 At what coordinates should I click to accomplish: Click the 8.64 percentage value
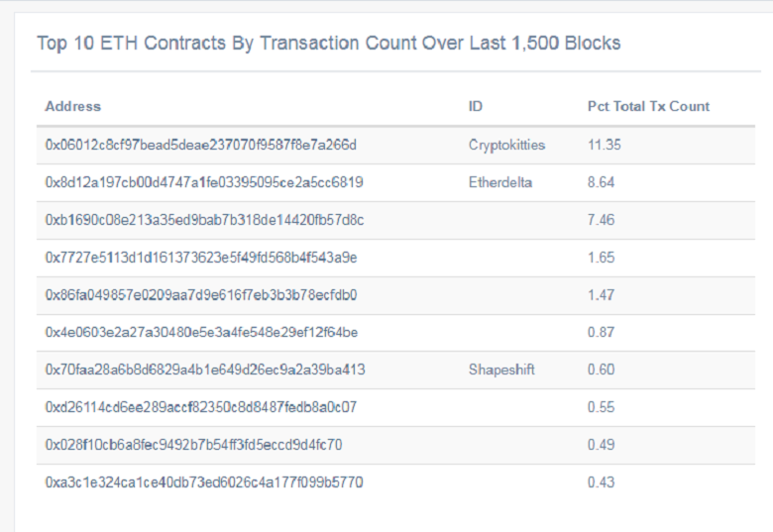tap(601, 182)
